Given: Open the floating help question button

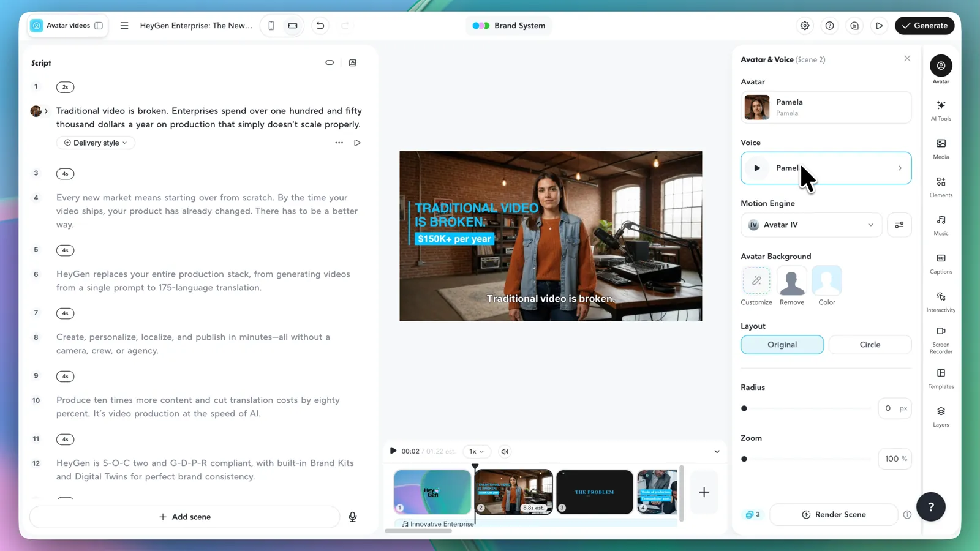Looking at the screenshot, I should (x=931, y=506).
